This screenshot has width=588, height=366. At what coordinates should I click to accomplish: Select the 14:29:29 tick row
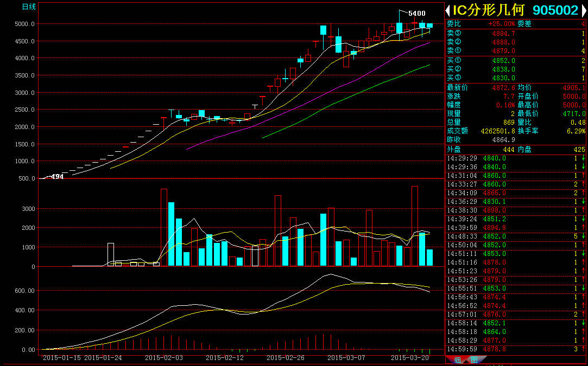coord(516,158)
